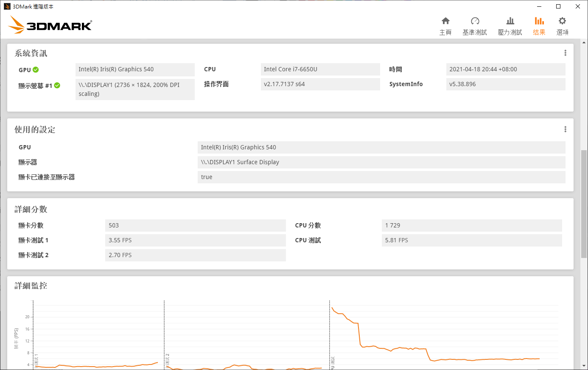This screenshot has width=588, height=370.
Task: Click the CPU 測試 value 5.81 FPS
Action: click(x=472, y=240)
